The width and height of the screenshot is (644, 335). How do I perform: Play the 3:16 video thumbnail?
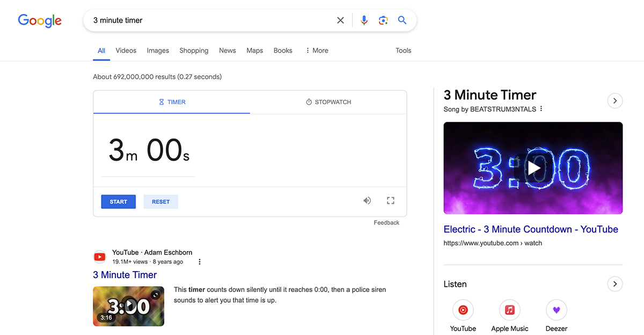(x=128, y=306)
